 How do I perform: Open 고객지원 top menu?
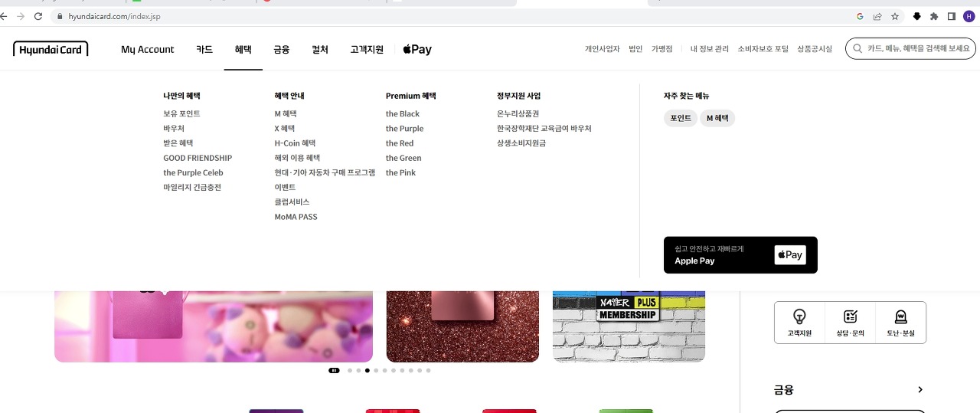pyautogui.click(x=367, y=49)
